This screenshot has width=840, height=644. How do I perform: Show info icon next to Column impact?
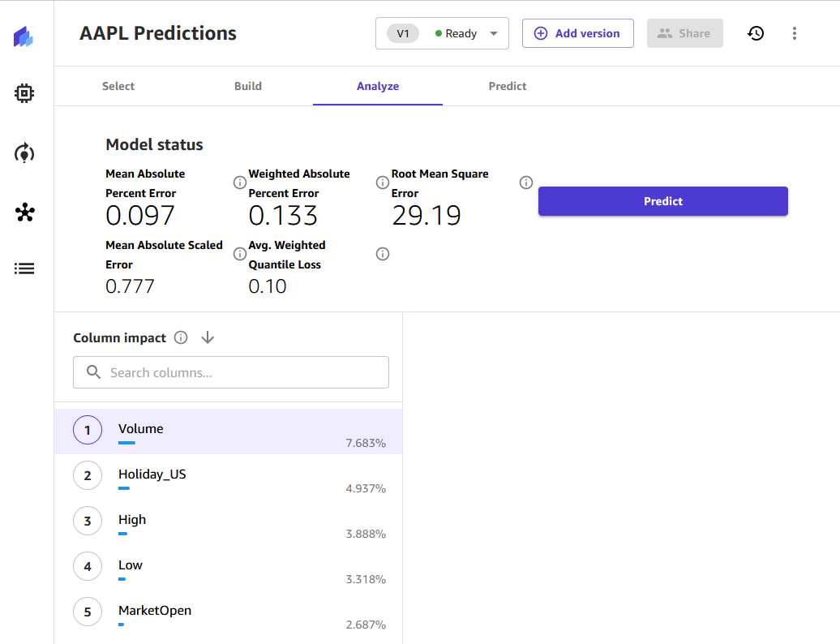[x=181, y=337]
